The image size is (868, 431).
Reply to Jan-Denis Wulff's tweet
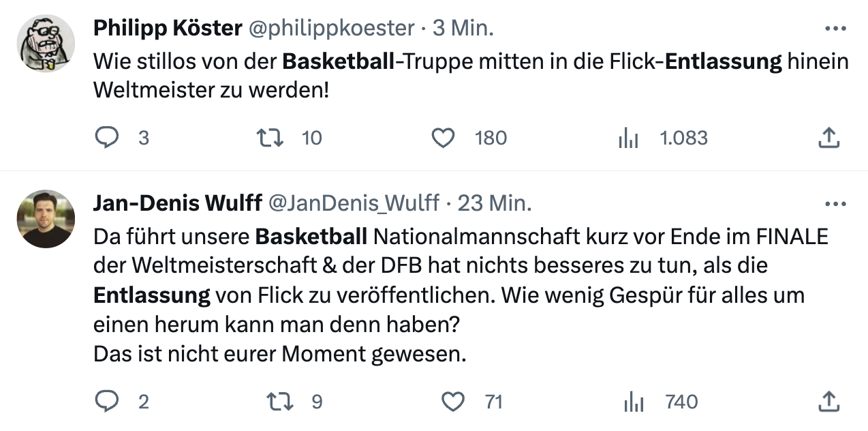tap(107, 402)
